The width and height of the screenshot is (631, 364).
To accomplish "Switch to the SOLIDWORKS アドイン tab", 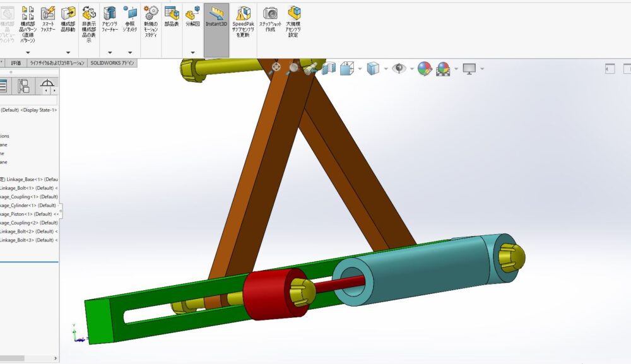I will coord(112,62).
